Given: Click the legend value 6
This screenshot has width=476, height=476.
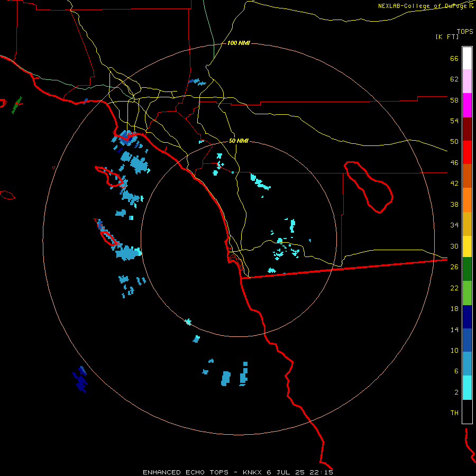Looking at the screenshot, I should tap(456, 371).
